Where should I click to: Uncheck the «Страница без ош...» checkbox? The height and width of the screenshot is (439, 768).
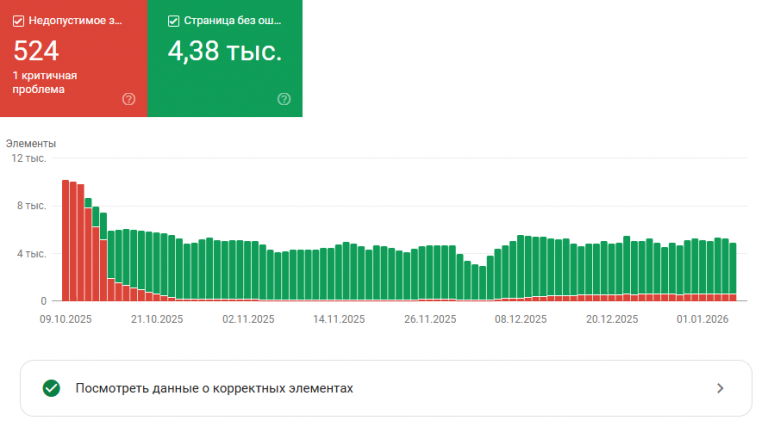point(173,21)
